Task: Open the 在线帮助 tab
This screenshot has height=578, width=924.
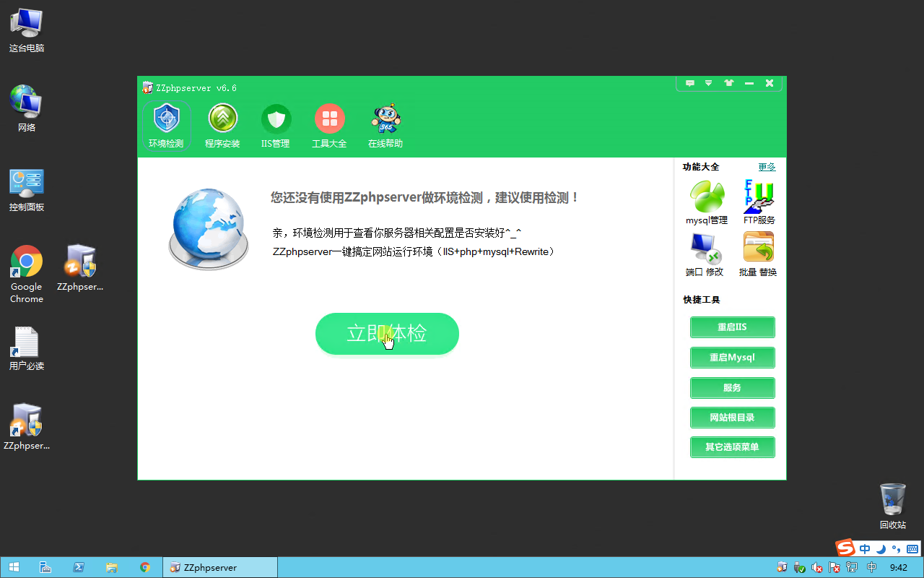Action: tap(385, 126)
